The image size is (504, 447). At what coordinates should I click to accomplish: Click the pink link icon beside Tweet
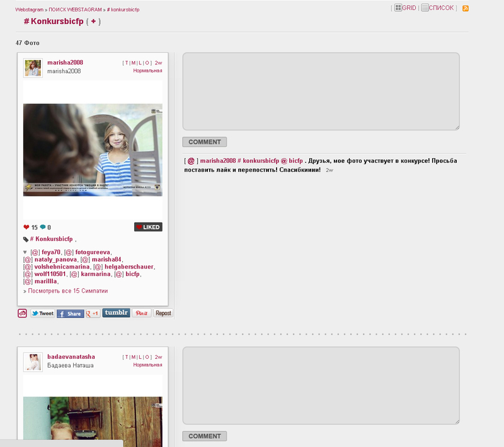[22, 313]
